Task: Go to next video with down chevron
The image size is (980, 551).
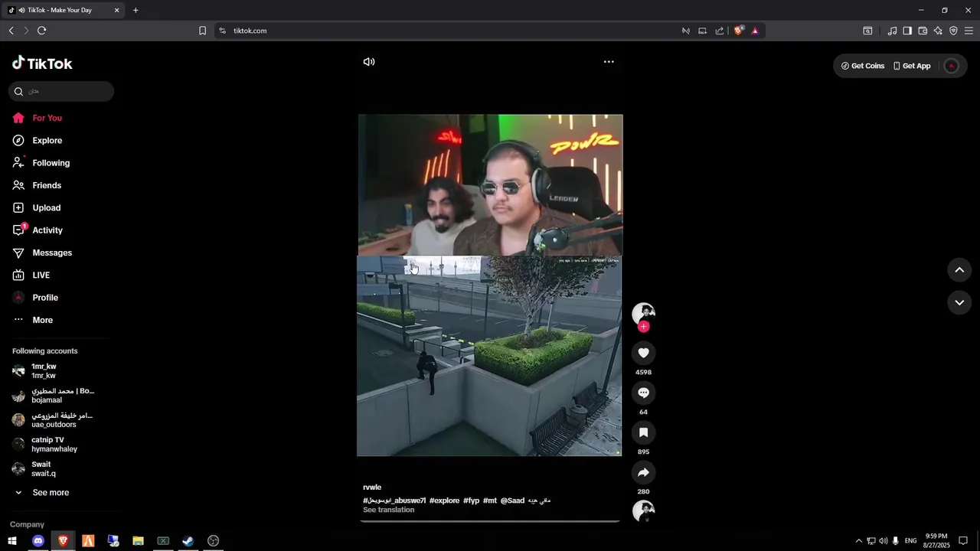Action: [x=959, y=302]
